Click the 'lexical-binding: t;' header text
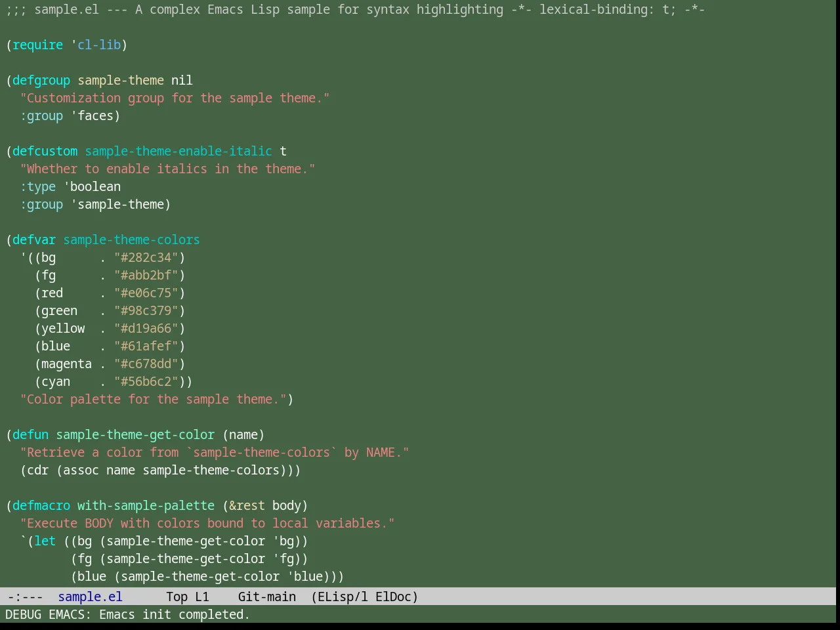The width and height of the screenshot is (840, 630). pos(608,9)
